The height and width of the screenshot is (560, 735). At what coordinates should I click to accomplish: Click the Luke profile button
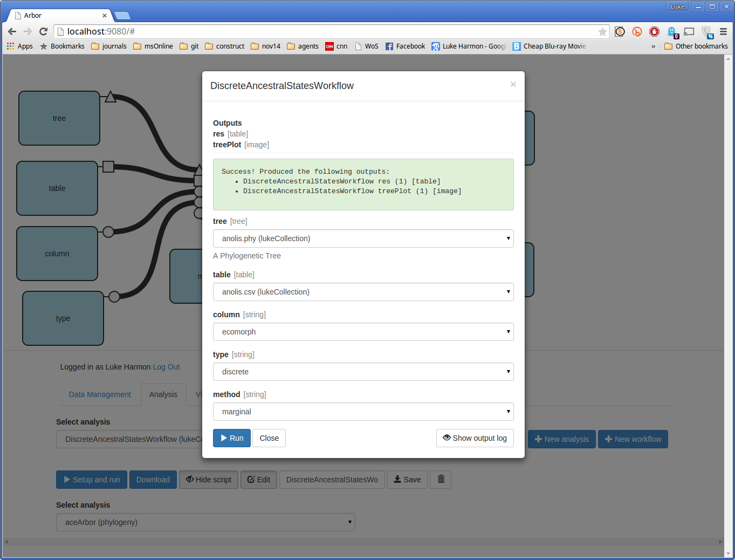coord(677,6)
